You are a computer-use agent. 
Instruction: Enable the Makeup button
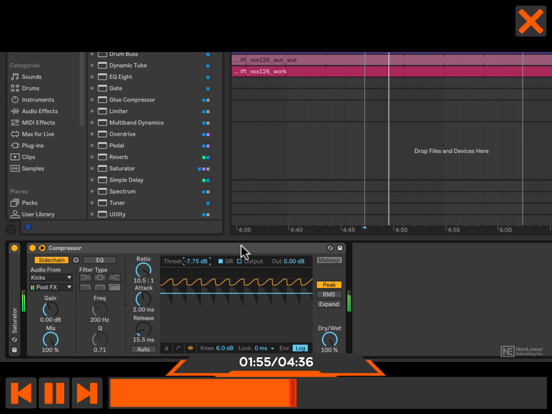329,260
